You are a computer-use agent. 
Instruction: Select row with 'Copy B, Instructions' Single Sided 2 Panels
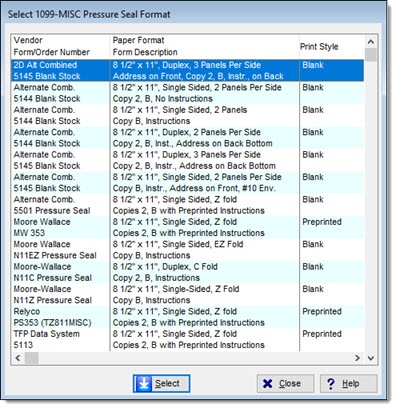(x=188, y=115)
